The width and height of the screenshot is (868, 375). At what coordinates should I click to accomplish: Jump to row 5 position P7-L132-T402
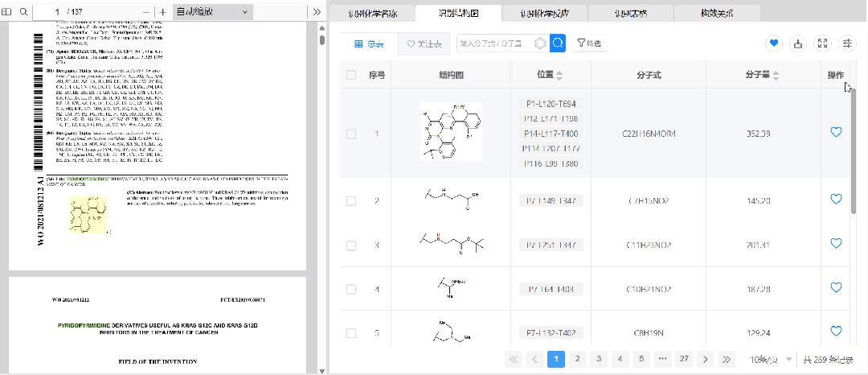[x=551, y=333]
